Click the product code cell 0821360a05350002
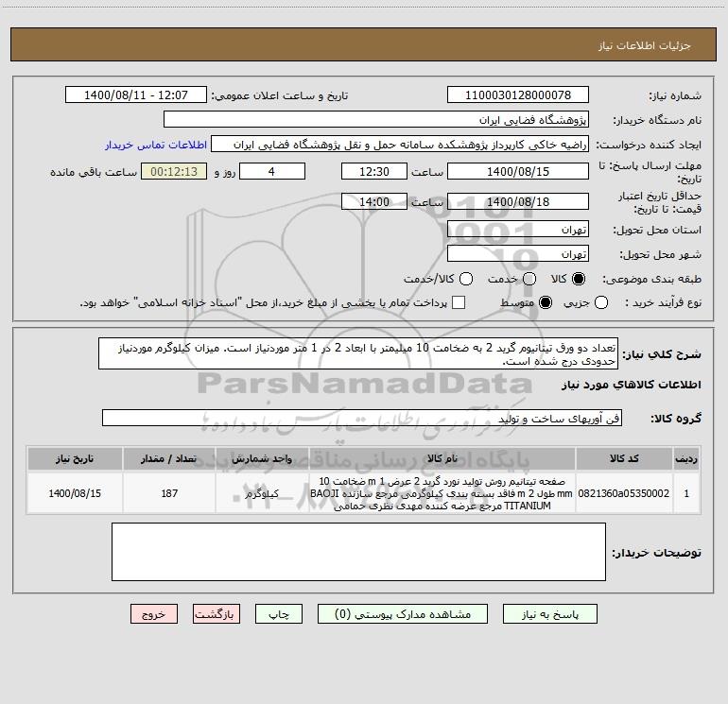The image size is (728, 704). pos(624,493)
